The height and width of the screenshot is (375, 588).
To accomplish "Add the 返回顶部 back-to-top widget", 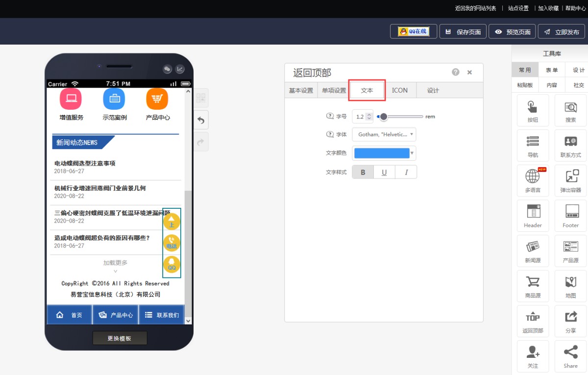I will [x=533, y=322].
